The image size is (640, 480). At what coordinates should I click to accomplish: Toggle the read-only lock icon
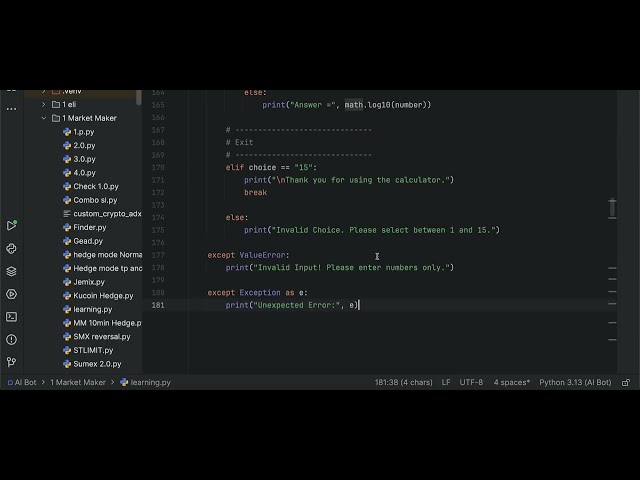(626, 382)
